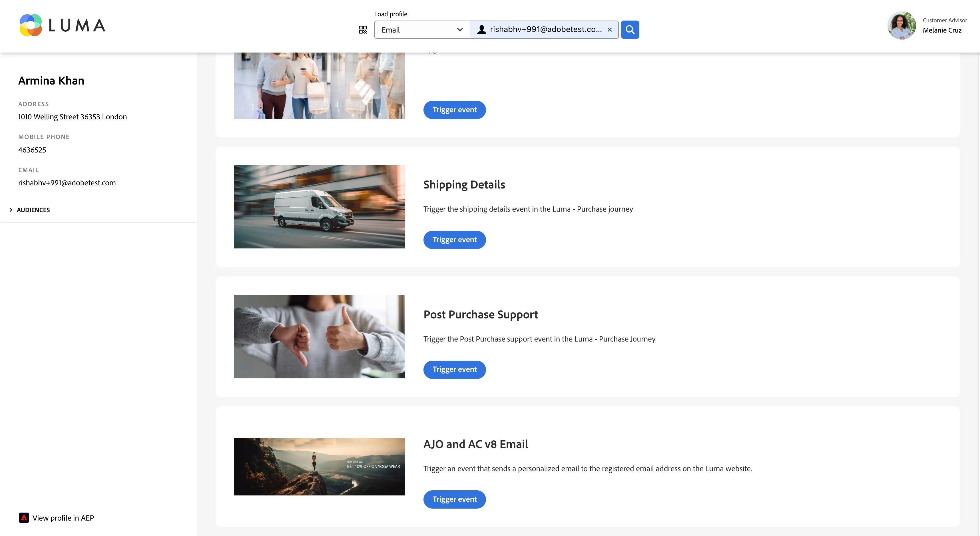Viewport: 980px width, 536px height.
Task: Click the shipping details journey description
Action: tap(528, 209)
